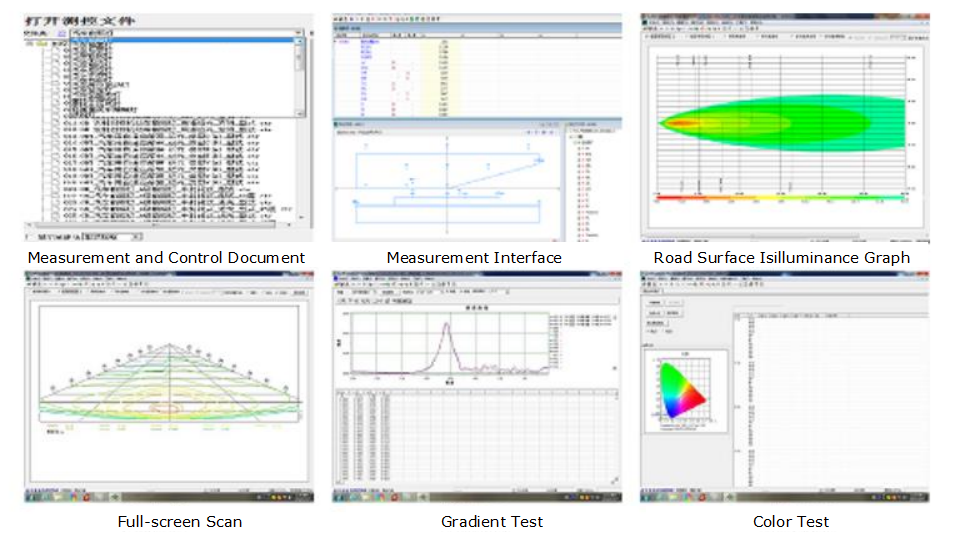Click the small icon left of the folder dropdown

click(x=60, y=33)
